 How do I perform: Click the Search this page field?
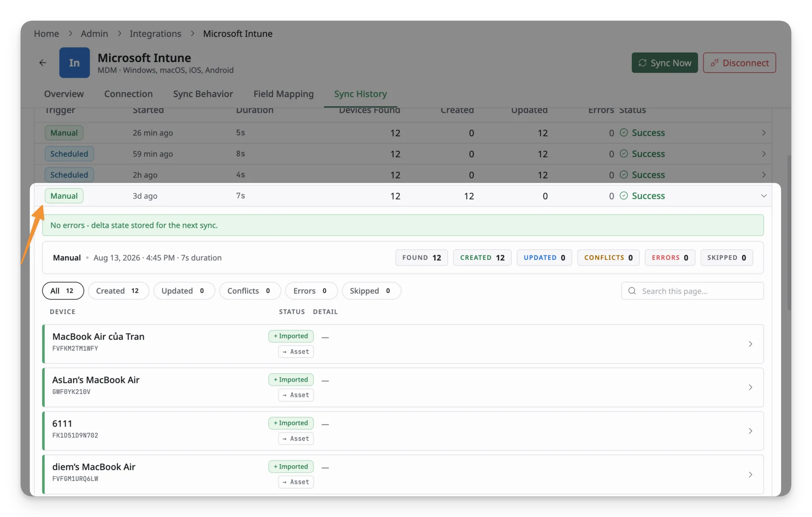[692, 291]
